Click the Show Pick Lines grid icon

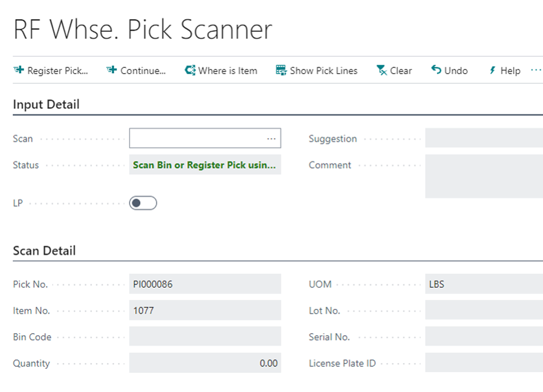280,70
